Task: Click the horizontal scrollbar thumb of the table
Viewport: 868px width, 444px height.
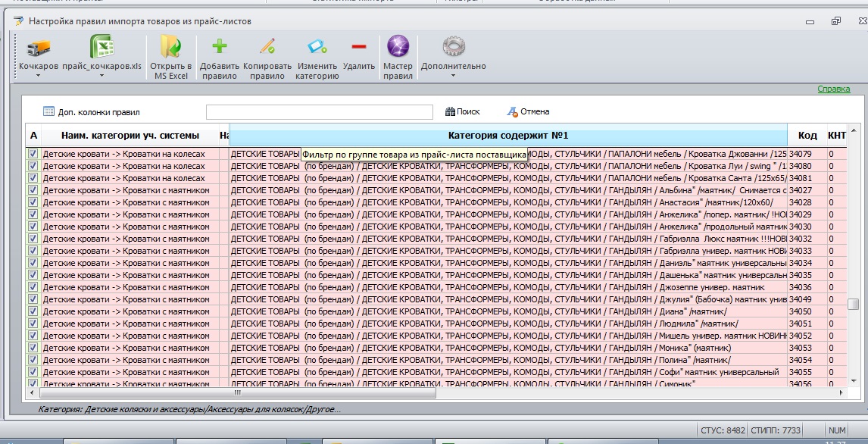Action: coord(238,392)
